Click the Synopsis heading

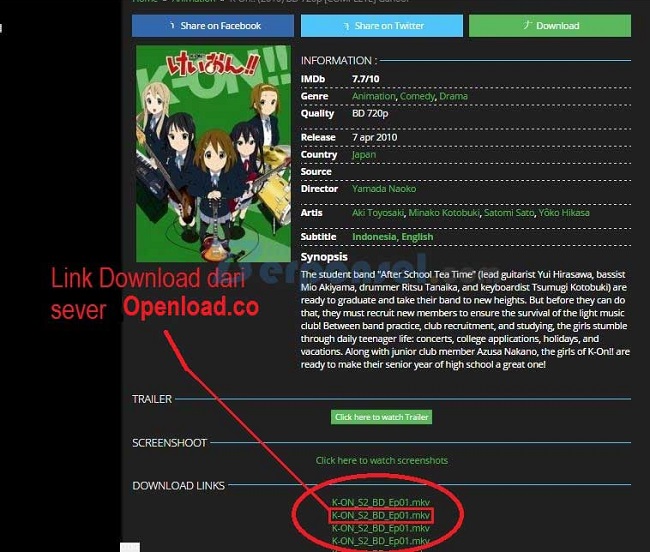tap(324, 257)
